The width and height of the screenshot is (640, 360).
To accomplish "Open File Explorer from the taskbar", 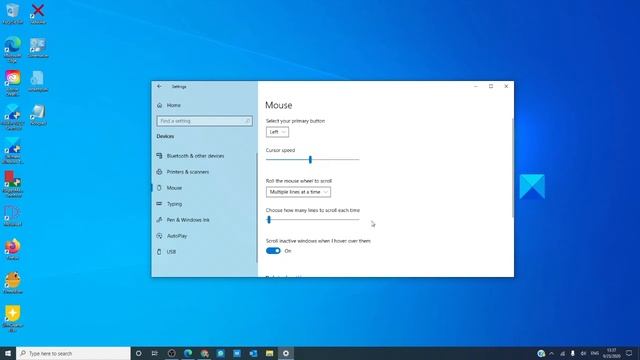I will tap(269, 353).
